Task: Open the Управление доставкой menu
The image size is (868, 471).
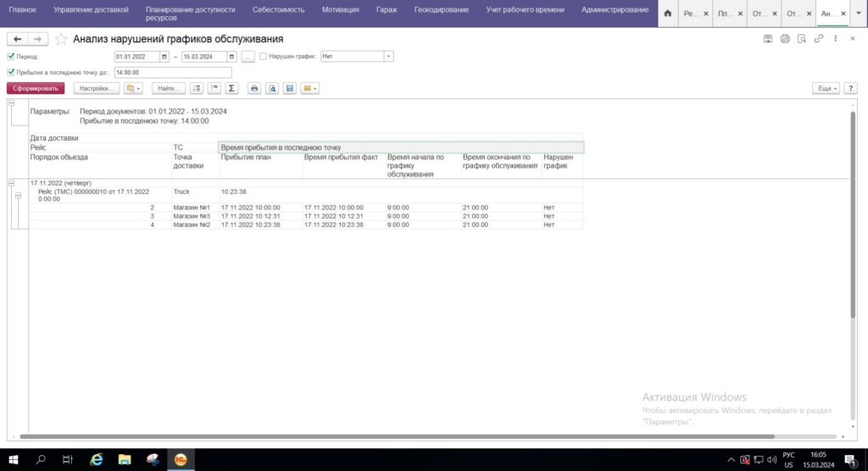Action: [x=91, y=10]
